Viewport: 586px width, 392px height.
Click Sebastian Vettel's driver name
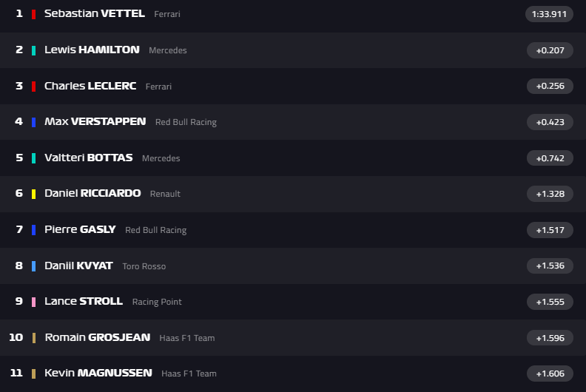tap(94, 14)
